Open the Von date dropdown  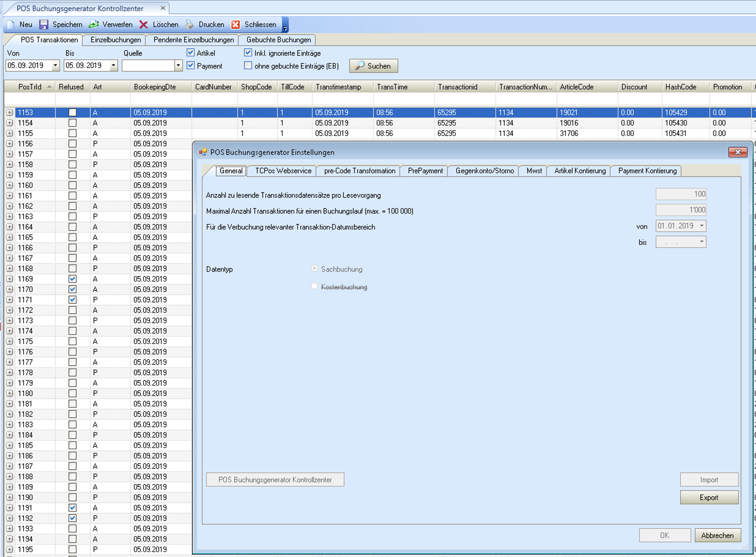pos(55,66)
